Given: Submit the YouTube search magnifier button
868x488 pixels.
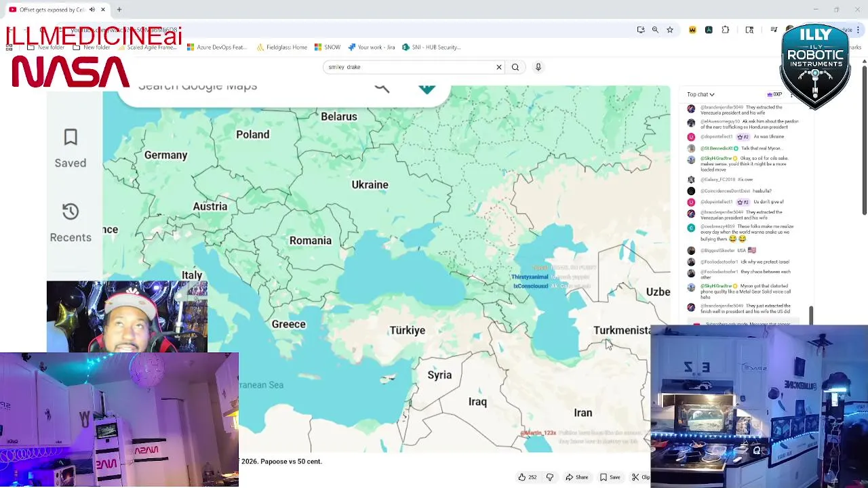Looking at the screenshot, I should point(515,67).
